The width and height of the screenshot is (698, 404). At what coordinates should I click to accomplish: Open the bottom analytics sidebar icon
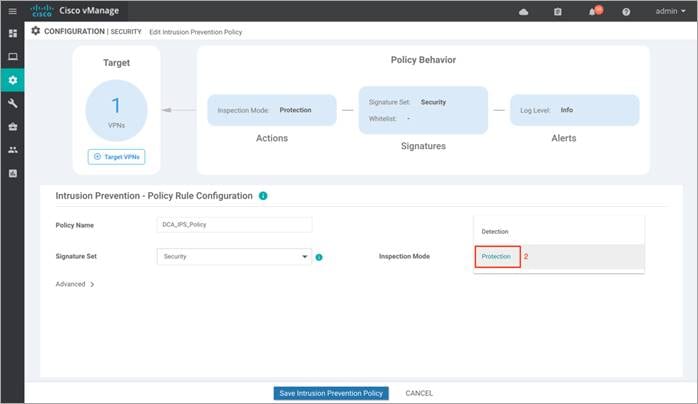coord(13,173)
